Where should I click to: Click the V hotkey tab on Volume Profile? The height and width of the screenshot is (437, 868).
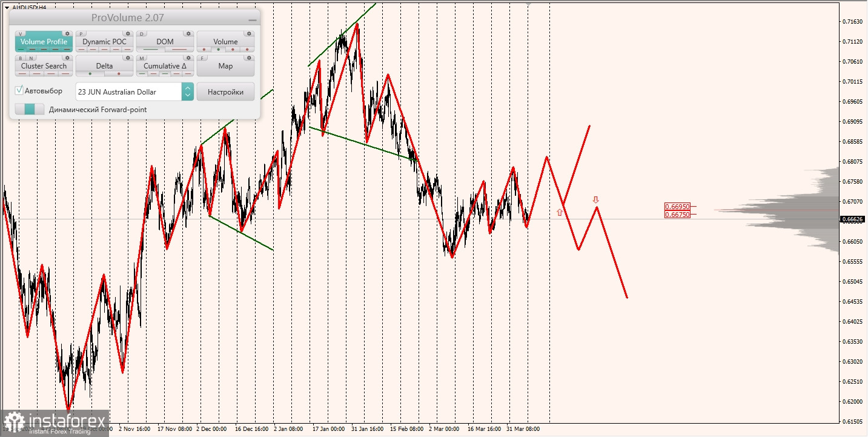21,34
